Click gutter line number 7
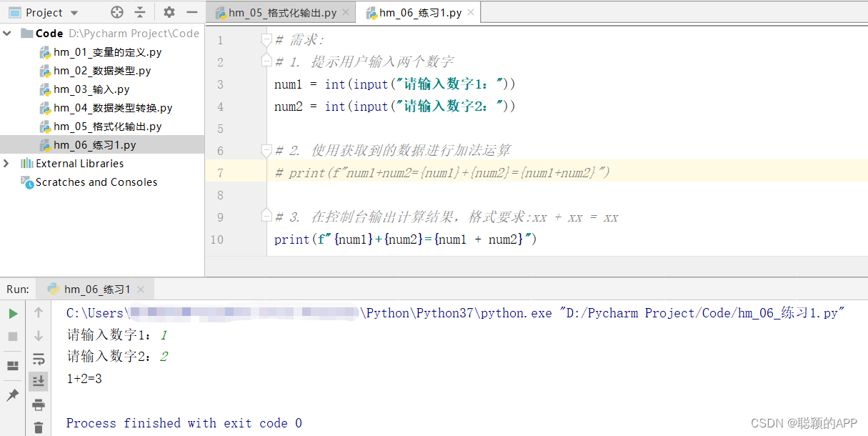868x436 pixels. click(x=220, y=172)
